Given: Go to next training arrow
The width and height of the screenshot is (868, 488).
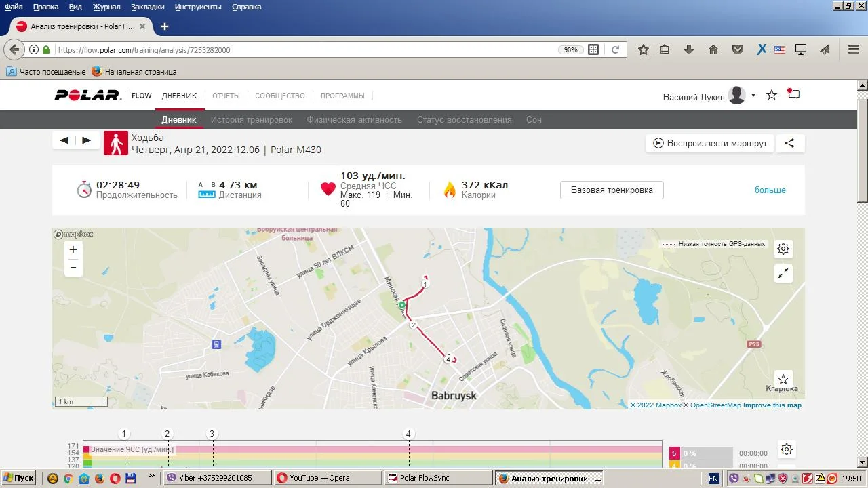Looking at the screenshot, I should pos(86,140).
